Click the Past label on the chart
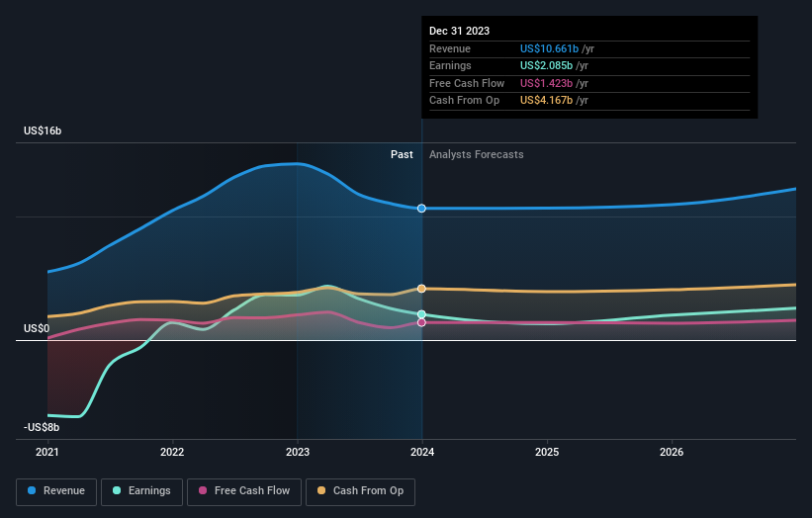The image size is (812, 518). pos(402,155)
